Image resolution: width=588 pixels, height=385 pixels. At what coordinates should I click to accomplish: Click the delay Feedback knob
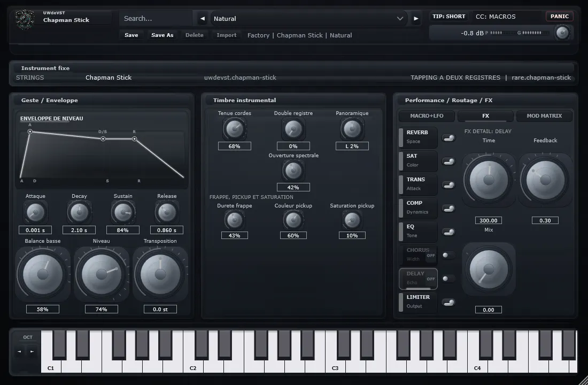pos(545,180)
